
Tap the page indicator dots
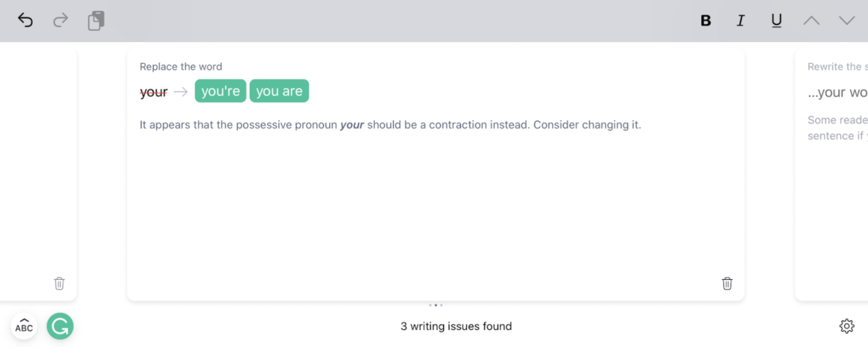point(436,305)
